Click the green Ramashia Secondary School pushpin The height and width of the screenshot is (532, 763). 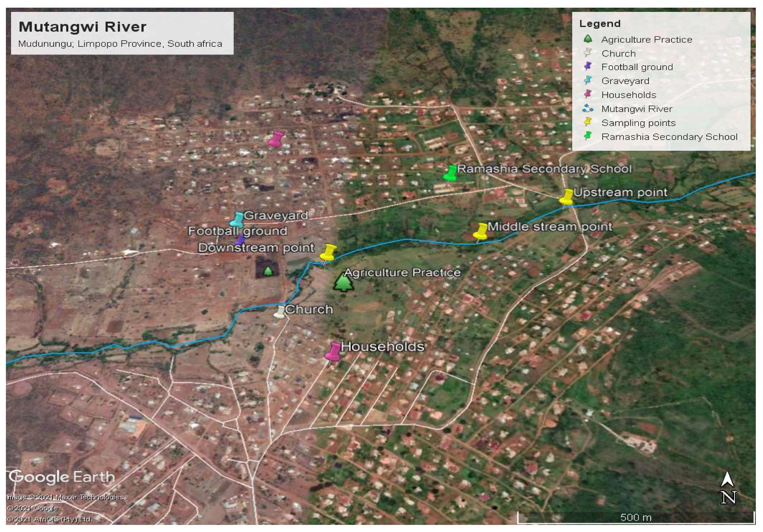click(x=450, y=173)
